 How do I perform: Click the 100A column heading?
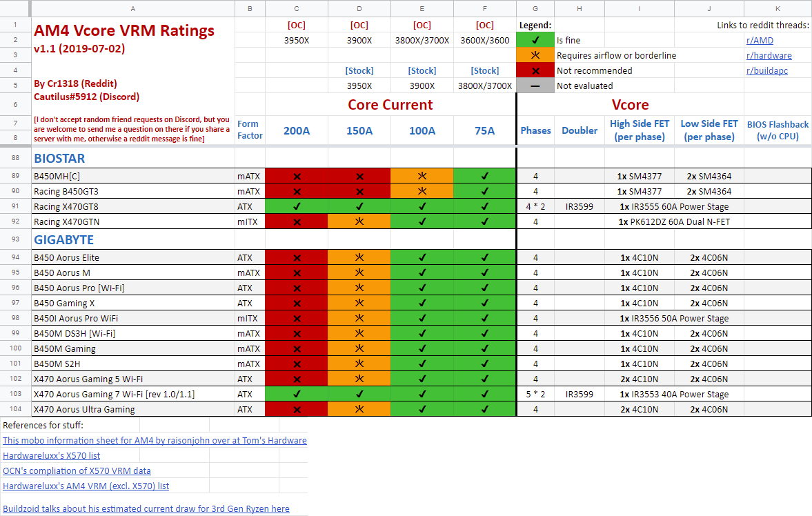pyautogui.click(x=422, y=130)
